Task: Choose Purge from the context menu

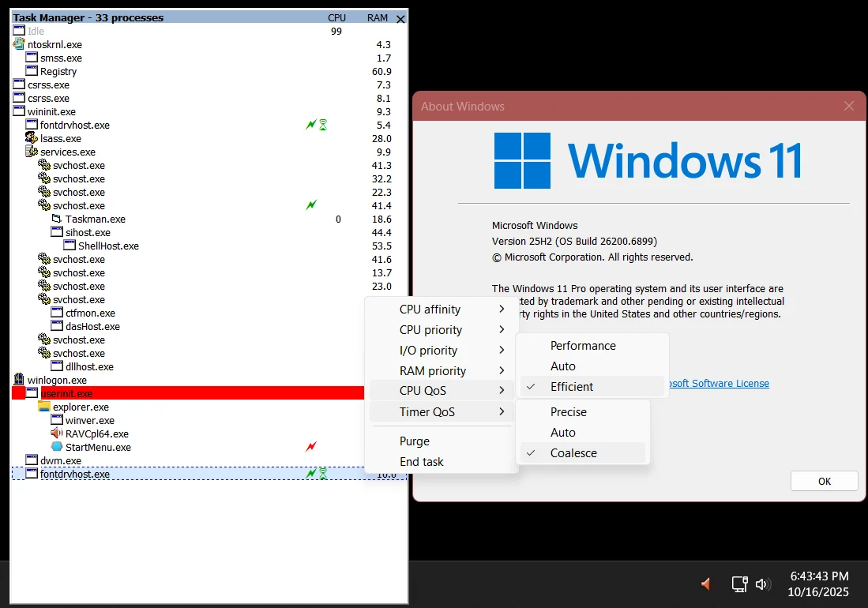Action: [x=442, y=441]
